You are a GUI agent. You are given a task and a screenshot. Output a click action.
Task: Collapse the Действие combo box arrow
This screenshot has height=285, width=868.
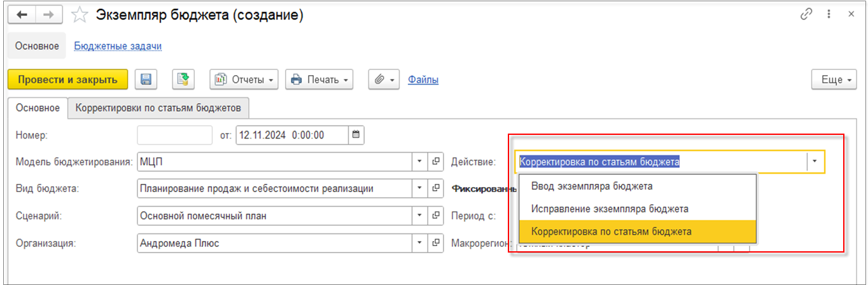coord(815,162)
